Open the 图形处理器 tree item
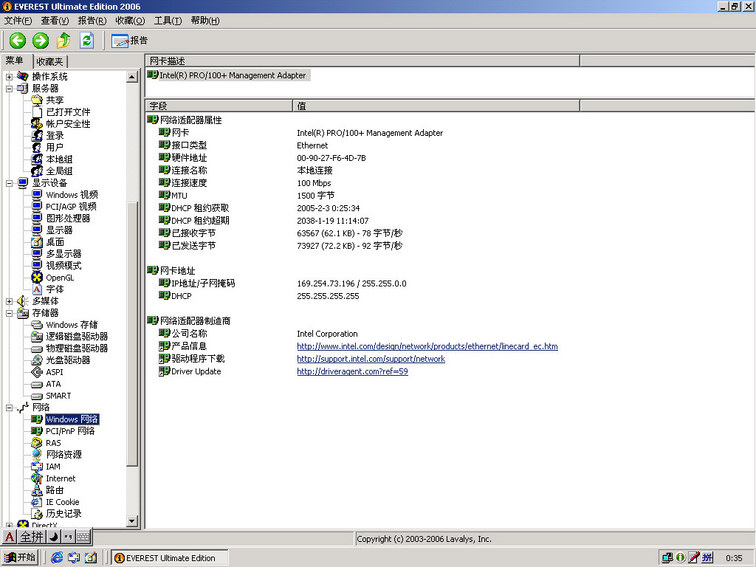 click(x=68, y=218)
